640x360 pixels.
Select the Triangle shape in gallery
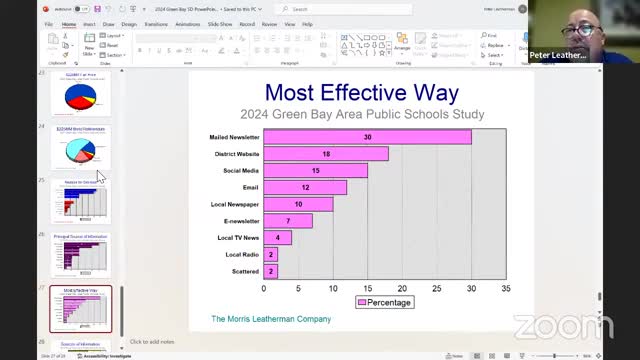click(x=344, y=45)
